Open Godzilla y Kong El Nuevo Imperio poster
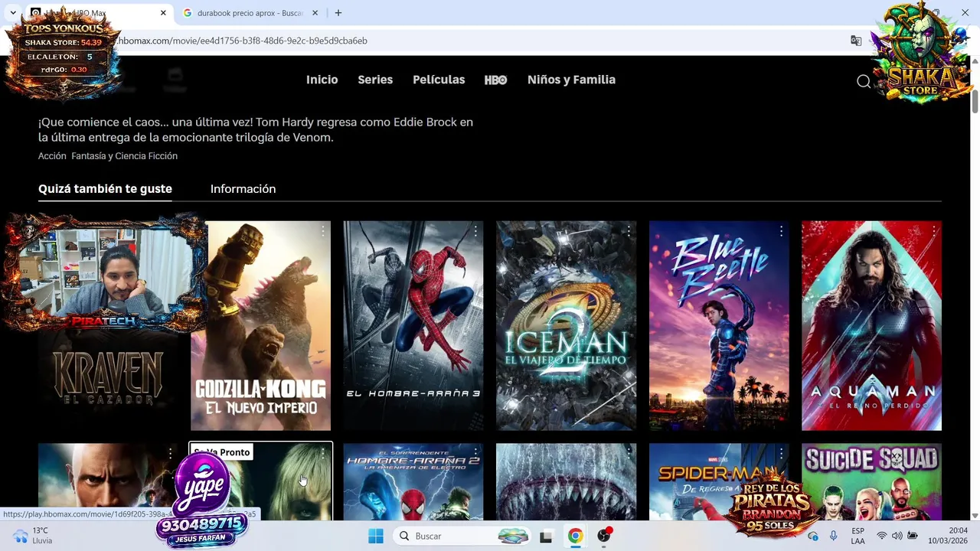Viewport: 980px width, 551px height. (260, 326)
